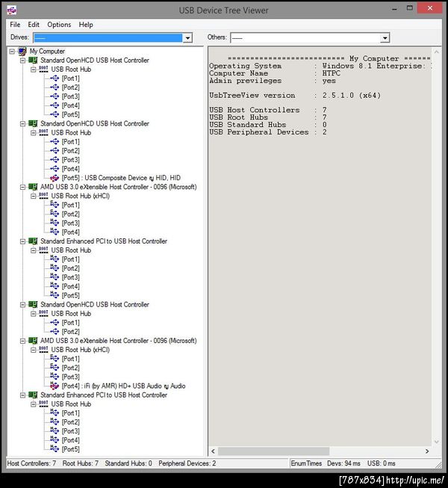Click the card icon of the first AMD USB 3.0 controller
This screenshot has height=488, width=448.
tap(33, 187)
